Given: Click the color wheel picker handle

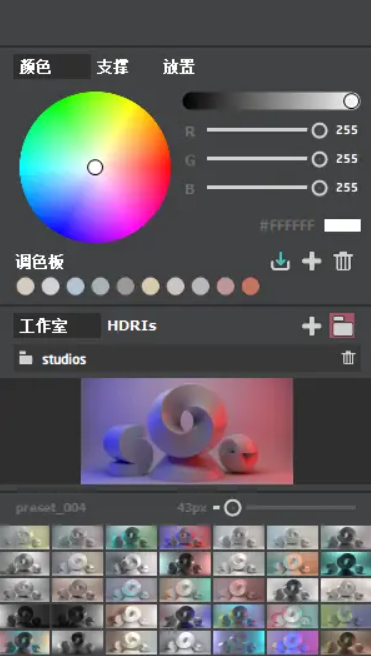Looking at the screenshot, I should pyautogui.click(x=95, y=167).
